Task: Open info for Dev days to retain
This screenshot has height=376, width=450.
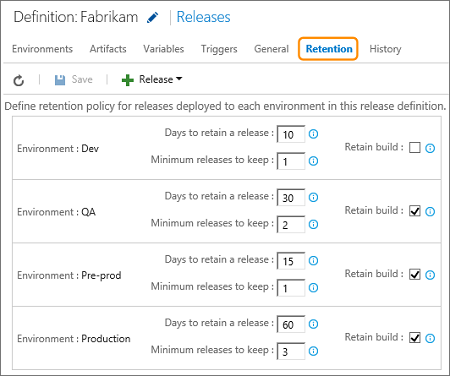Action: tap(313, 134)
